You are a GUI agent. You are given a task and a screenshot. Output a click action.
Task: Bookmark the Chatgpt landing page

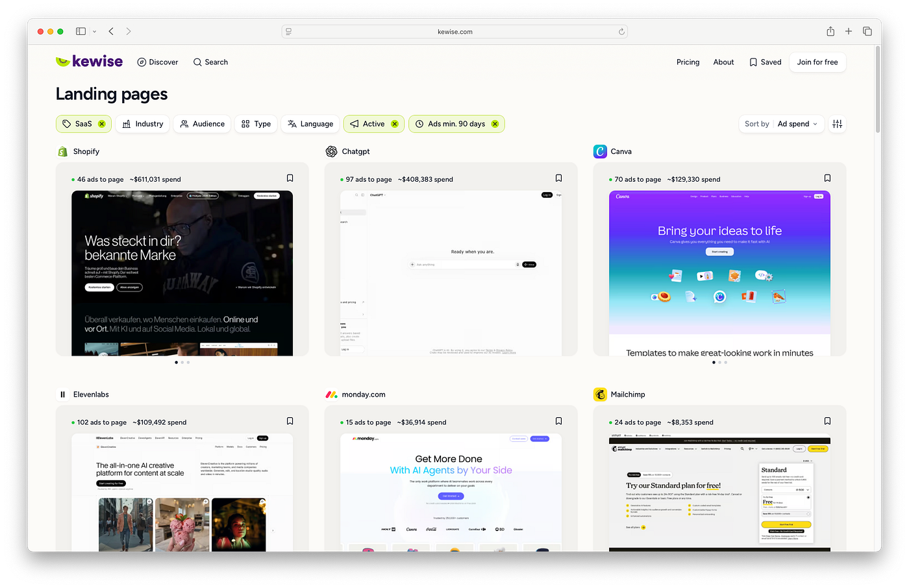point(558,178)
